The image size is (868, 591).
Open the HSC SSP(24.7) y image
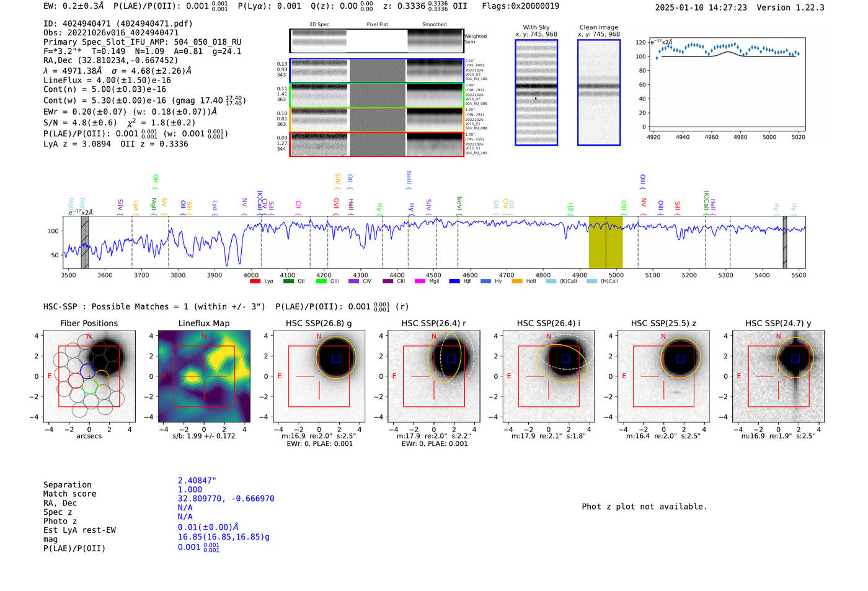[x=779, y=376]
